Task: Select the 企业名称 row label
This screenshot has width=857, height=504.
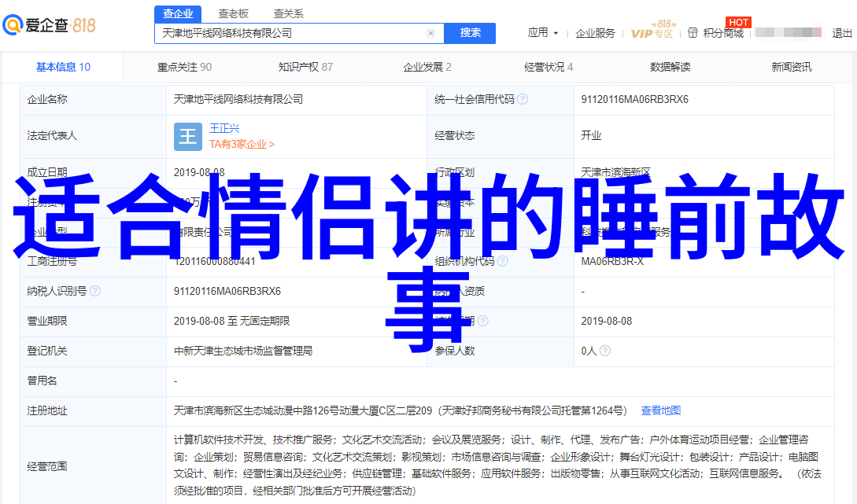Action: (47, 99)
